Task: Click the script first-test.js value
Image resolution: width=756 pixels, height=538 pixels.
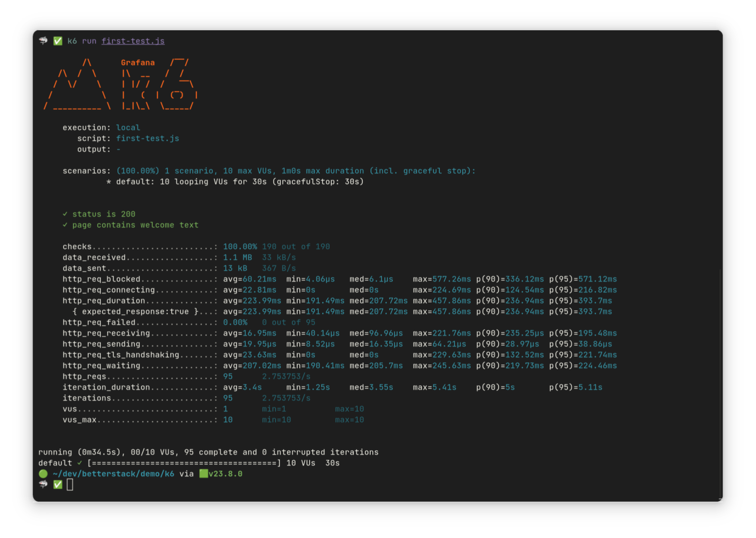Action: [147, 139]
